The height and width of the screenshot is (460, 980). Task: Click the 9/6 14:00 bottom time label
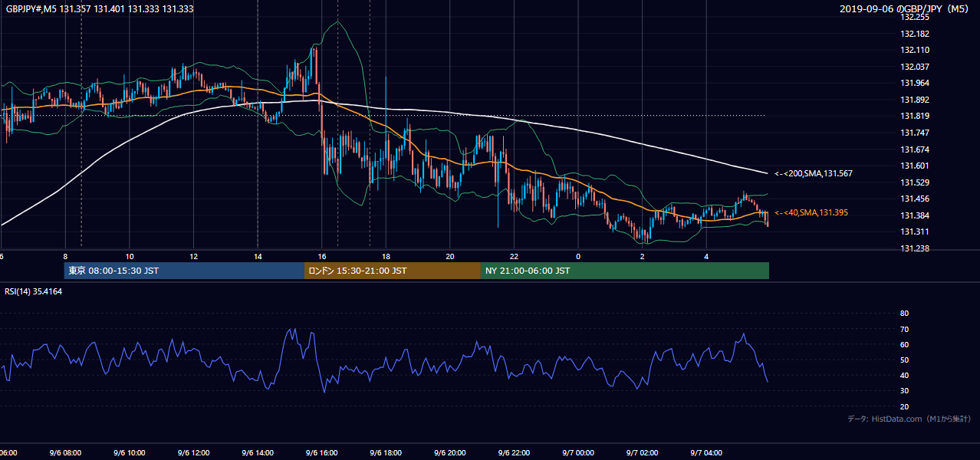coord(258,453)
